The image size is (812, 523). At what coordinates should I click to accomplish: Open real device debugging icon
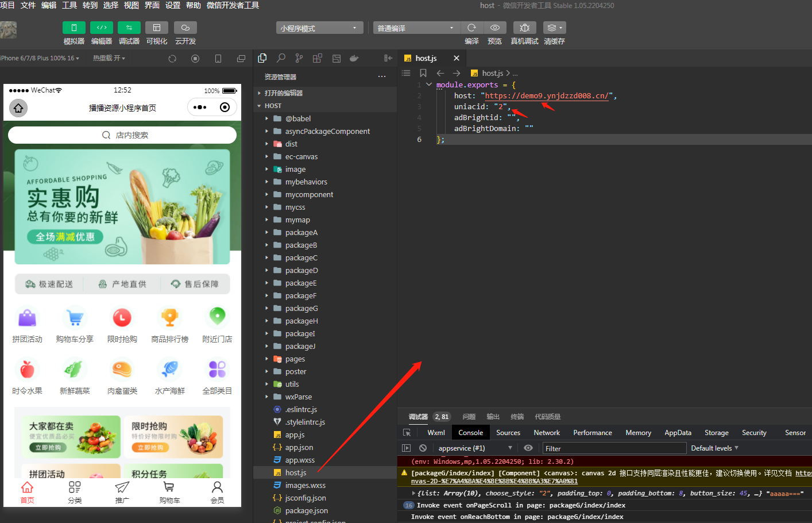[524, 28]
